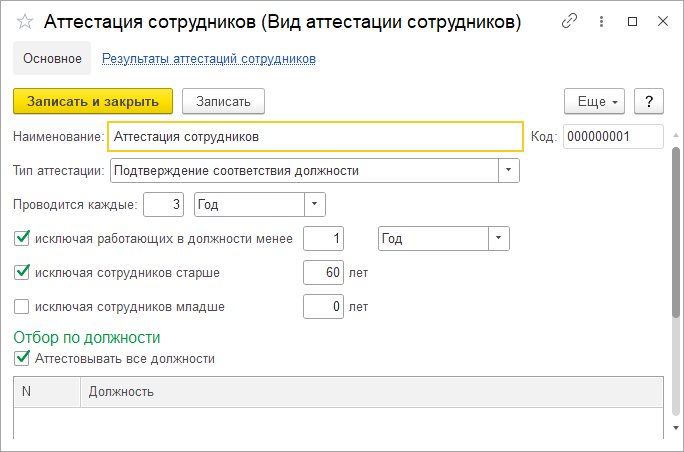Toggle 'исключая работающих в должности менее' checkbox

21,239
